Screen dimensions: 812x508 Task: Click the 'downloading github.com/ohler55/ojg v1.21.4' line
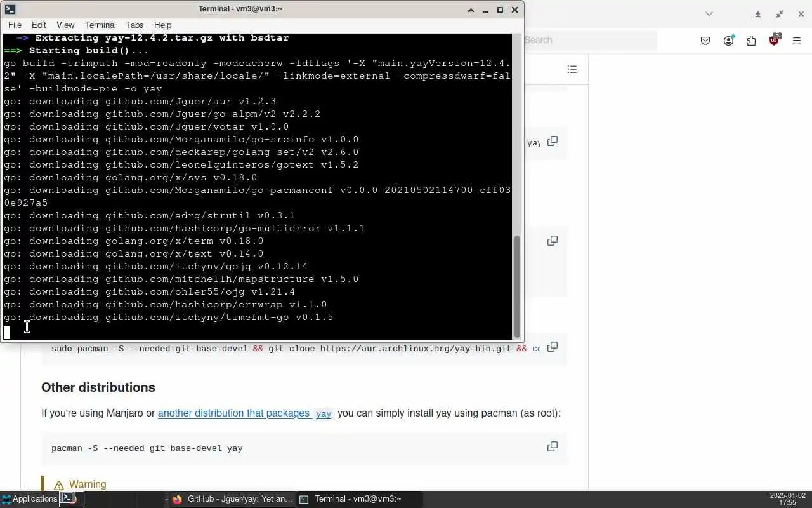tap(150, 292)
